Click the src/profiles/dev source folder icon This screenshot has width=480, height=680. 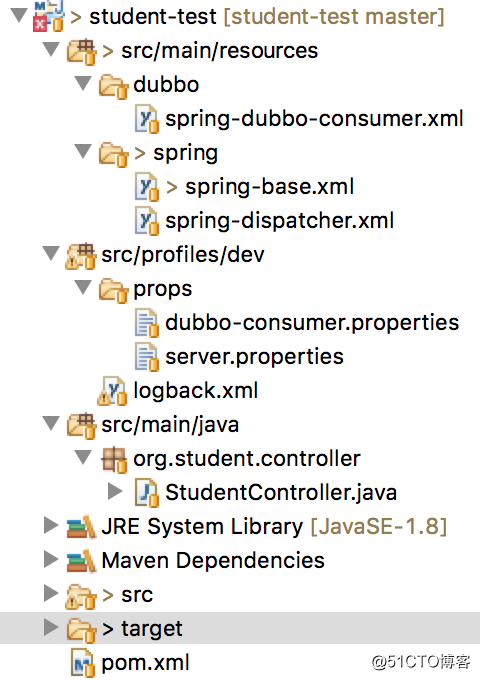click(x=81, y=256)
